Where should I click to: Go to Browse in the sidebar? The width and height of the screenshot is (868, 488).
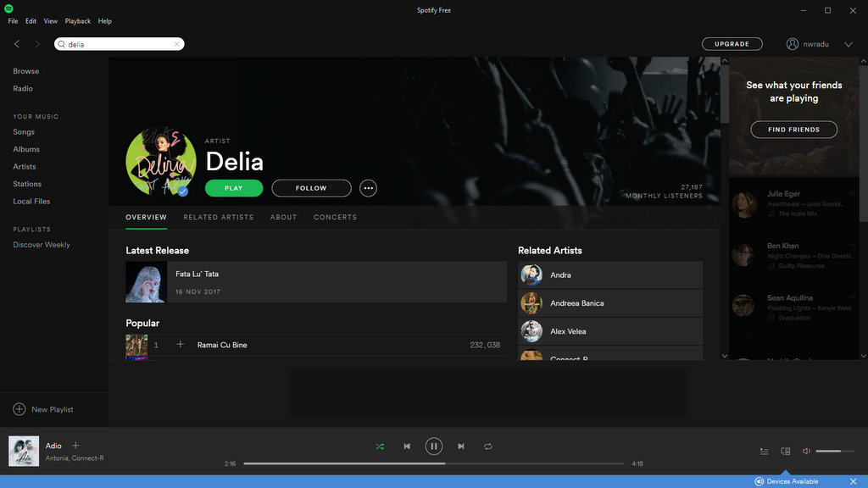(x=26, y=71)
